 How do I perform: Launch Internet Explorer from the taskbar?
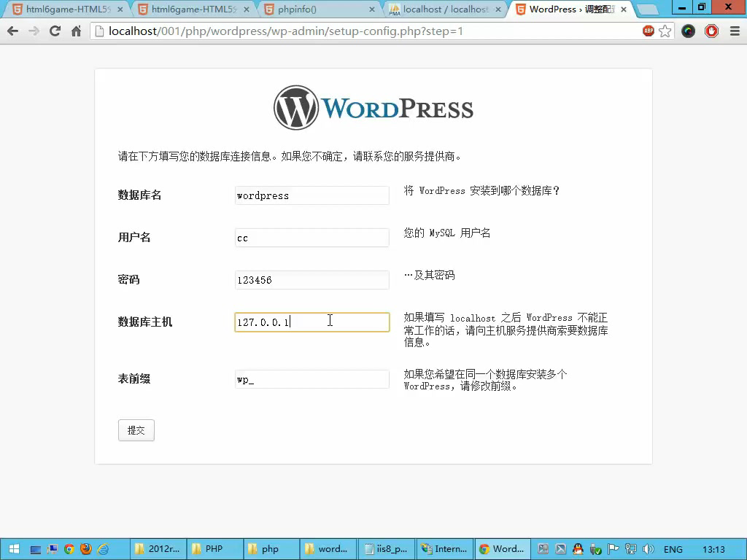[x=103, y=549]
